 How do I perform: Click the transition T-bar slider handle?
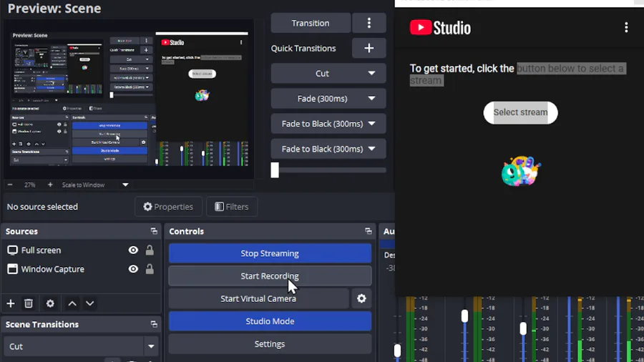(x=275, y=170)
